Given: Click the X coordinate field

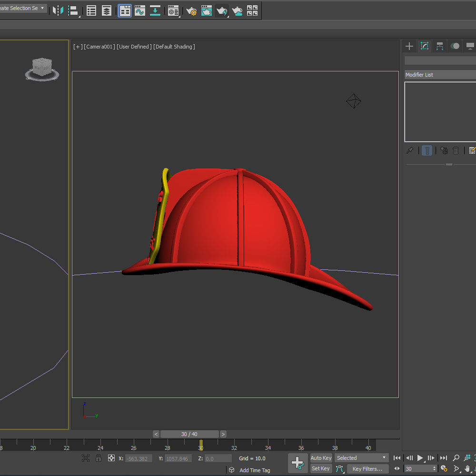Looking at the screenshot, I should (x=139, y=458).
